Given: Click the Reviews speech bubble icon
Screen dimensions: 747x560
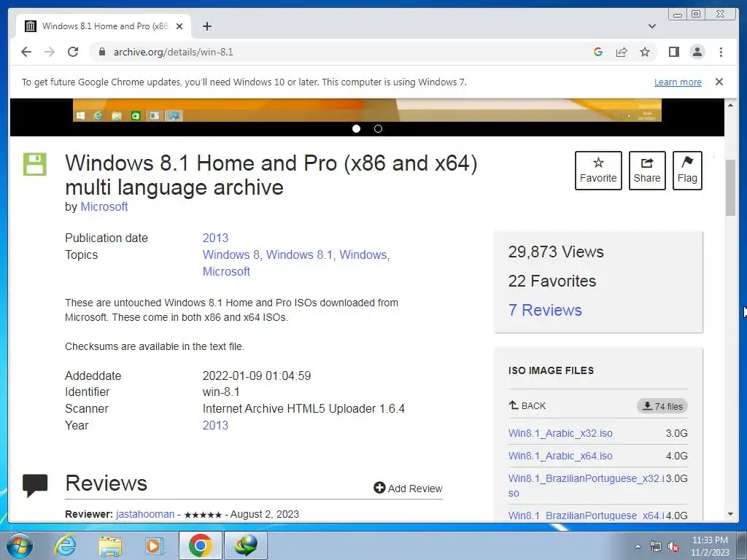Looking at the screenshot, I should (35, 485).
